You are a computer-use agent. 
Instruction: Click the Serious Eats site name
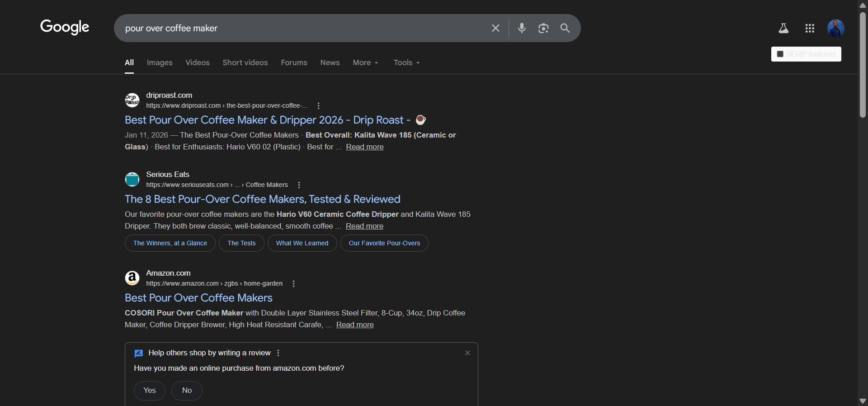click(168, 174)
